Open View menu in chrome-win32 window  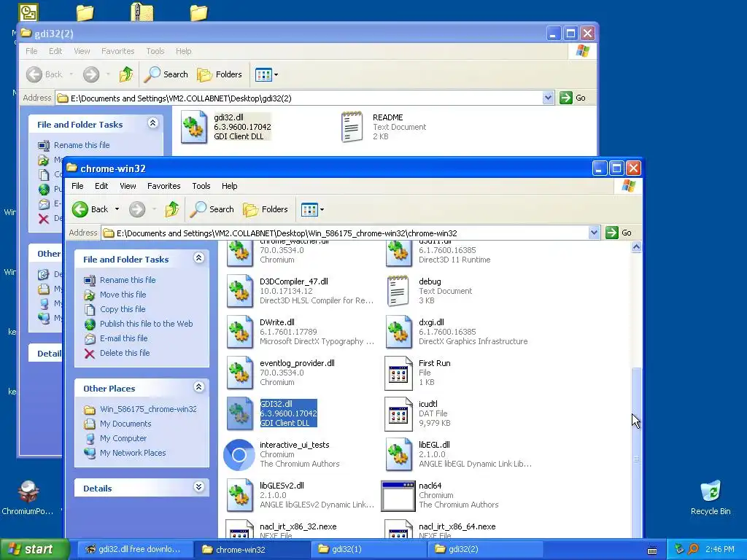(x=128, y=186)
